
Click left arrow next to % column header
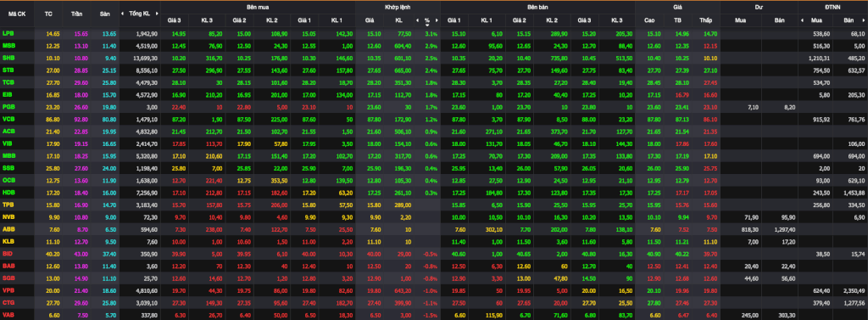pyautogui.click(x=417, y=20)
